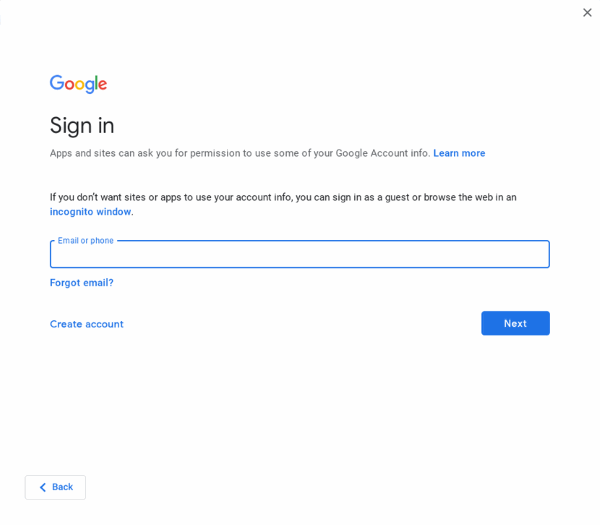Click the blue capital G in Google logo
This screenshot has width=600, height=525.
(x=57, y=83)
